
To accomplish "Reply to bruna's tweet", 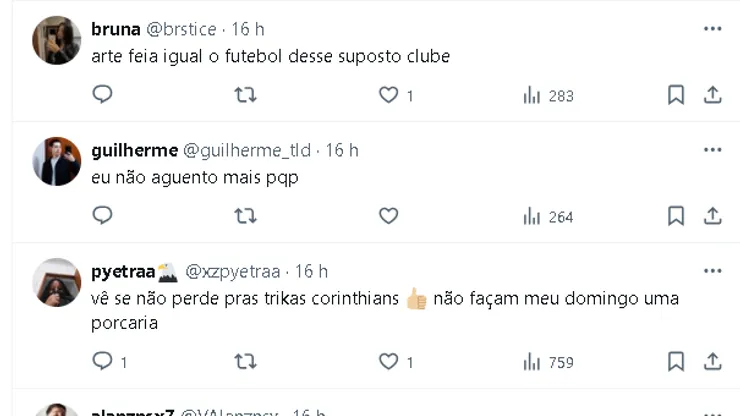I will click(103, 95).
